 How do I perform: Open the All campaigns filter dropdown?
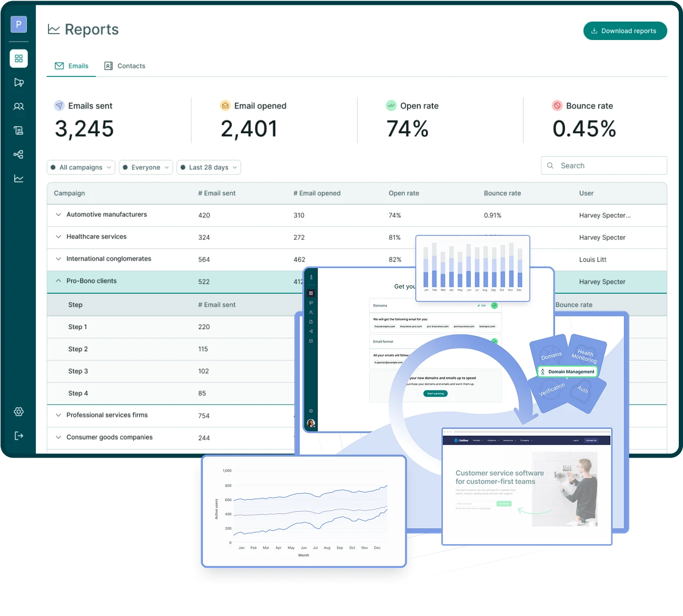click(x=81, y=167)
